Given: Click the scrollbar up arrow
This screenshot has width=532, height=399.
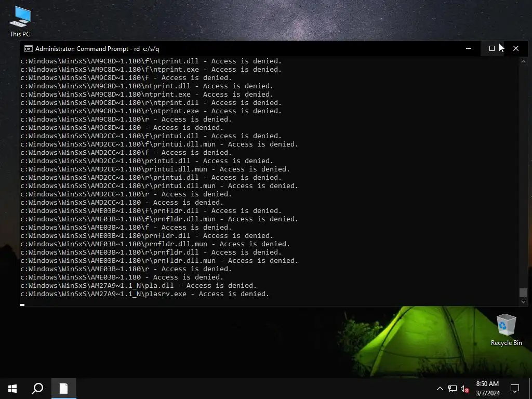Looking at the screenshot, I should point(523,61).
